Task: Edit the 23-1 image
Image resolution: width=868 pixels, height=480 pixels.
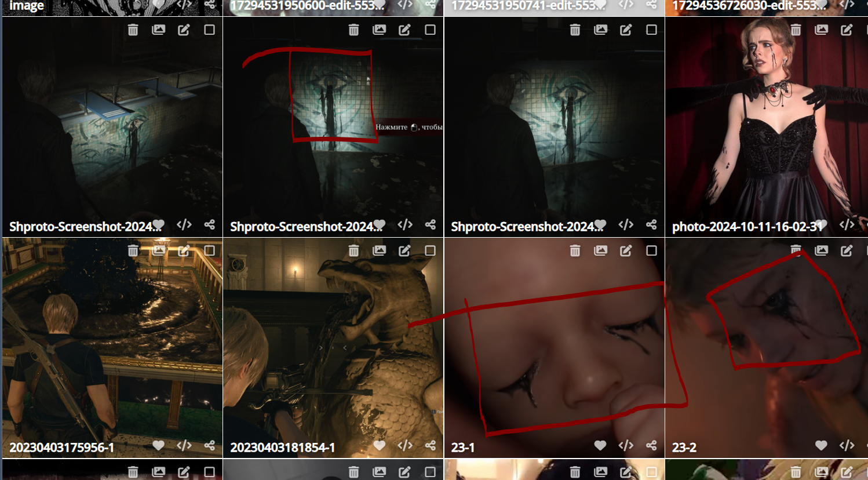Action: point(626,250)
